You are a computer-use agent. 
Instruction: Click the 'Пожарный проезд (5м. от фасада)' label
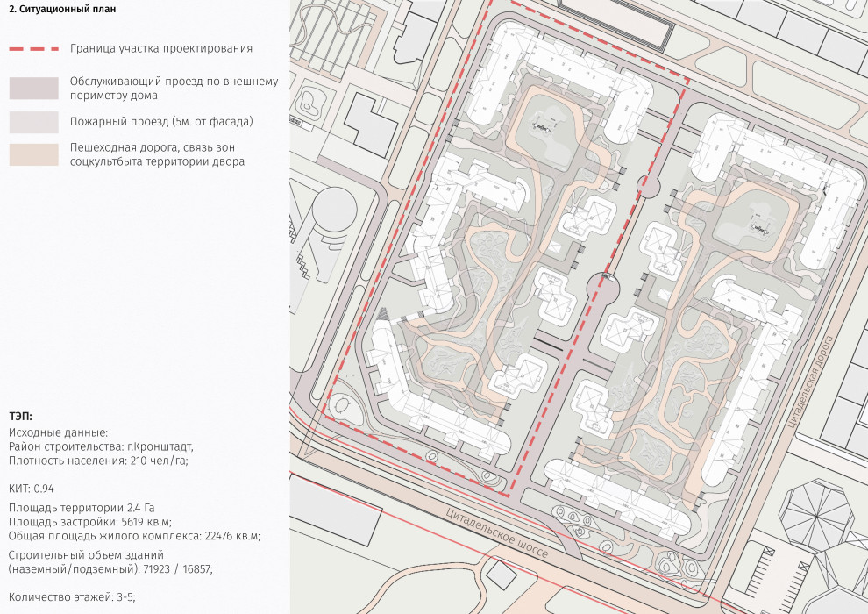pyautogui.click(x=161, y=121)
